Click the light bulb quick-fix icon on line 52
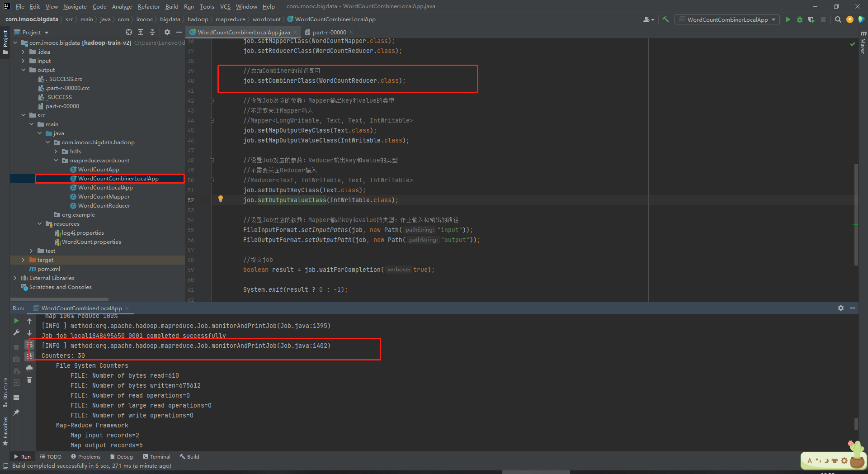 pyautogui.click(x=221, y=199)
